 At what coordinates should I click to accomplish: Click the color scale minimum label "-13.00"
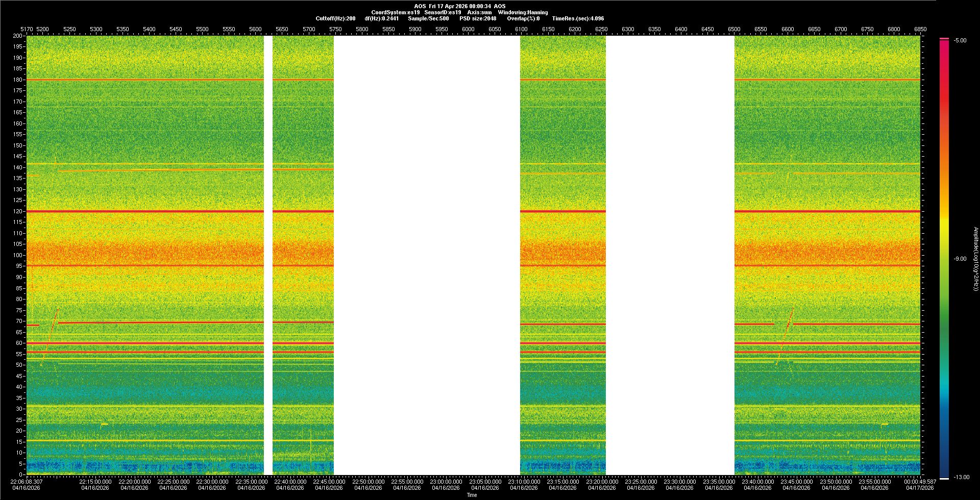tap(962, 477)
